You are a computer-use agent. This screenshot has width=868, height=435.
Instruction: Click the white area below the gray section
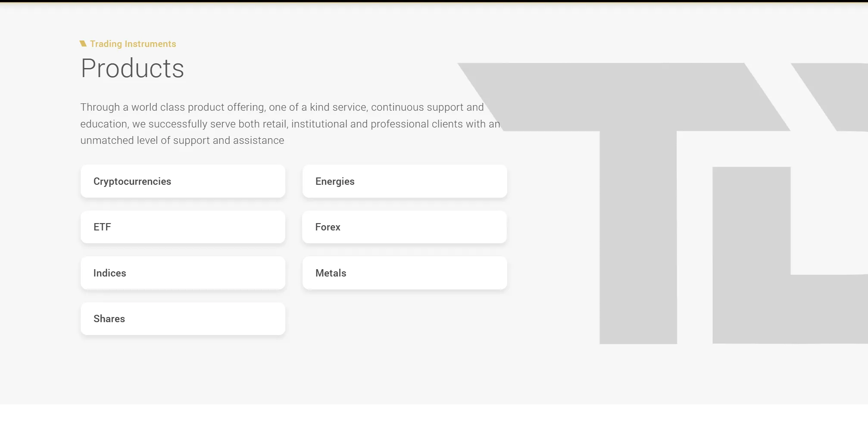pyautogui.click(x=434, y=419)
